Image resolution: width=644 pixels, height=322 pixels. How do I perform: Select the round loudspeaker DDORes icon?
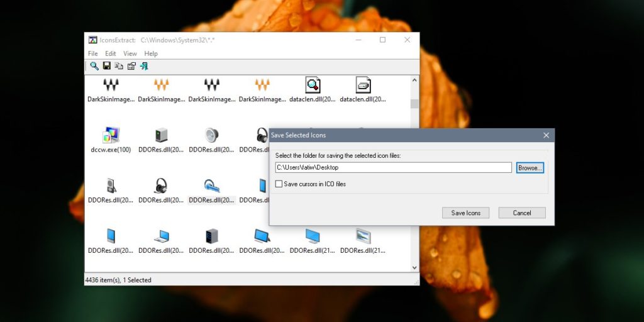(211, 135)
